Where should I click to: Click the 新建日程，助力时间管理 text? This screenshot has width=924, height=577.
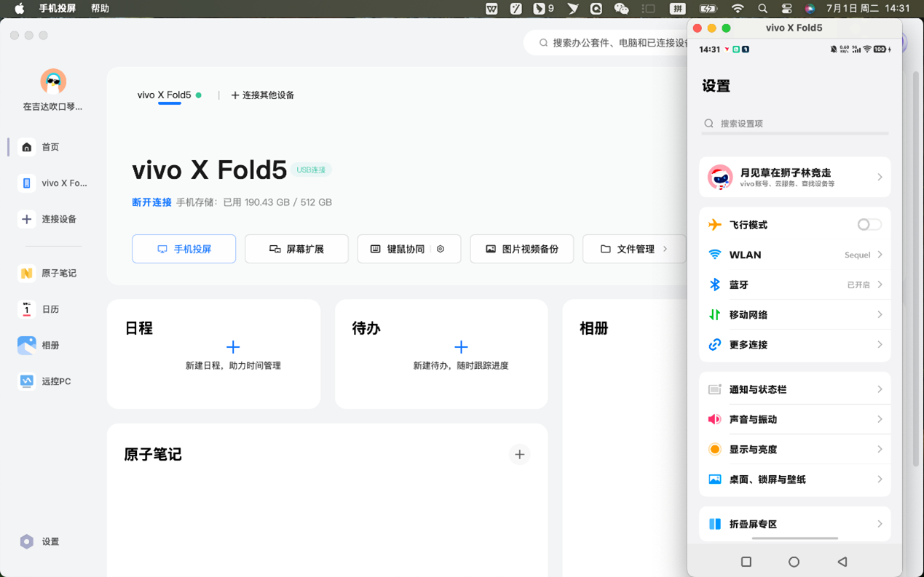pyautogui.click(x=233, y=366)
